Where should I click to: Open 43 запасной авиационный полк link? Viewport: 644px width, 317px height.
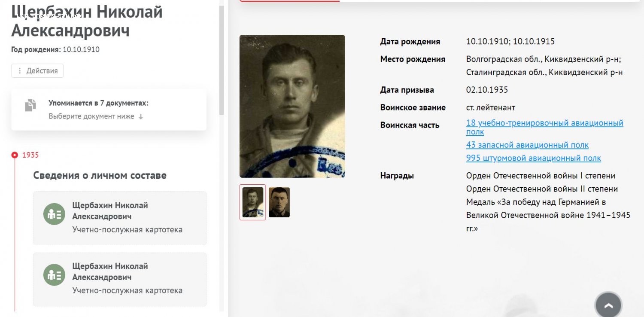527,145
